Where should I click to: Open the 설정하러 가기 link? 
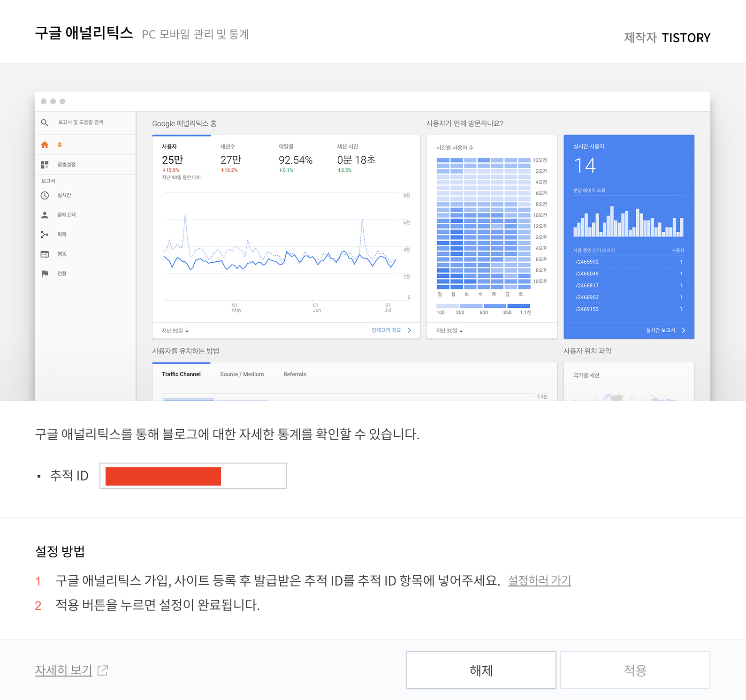[540, 580]
